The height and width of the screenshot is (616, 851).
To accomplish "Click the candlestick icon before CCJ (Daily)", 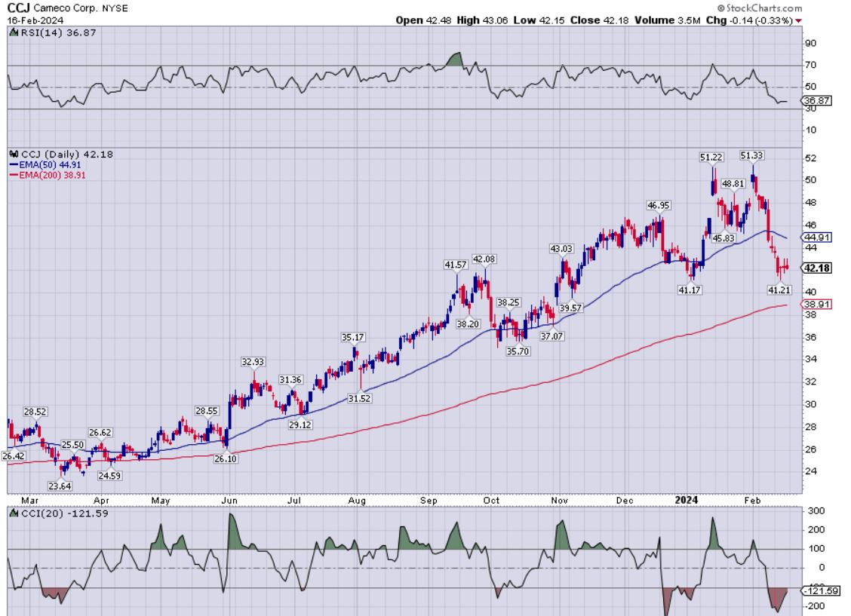I will 14,154.
